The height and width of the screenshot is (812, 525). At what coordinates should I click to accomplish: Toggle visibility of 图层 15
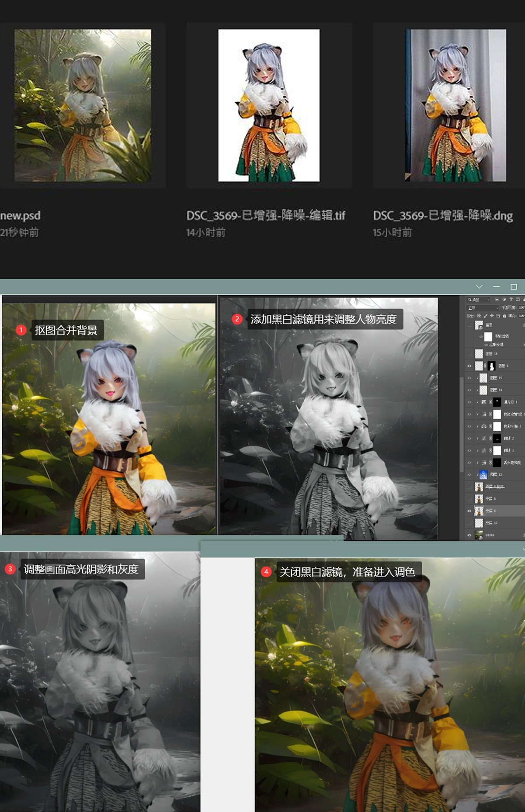point(469,378)
